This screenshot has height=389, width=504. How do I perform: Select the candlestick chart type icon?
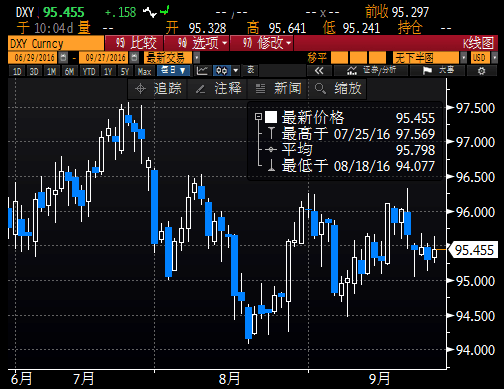pos(221,71)
